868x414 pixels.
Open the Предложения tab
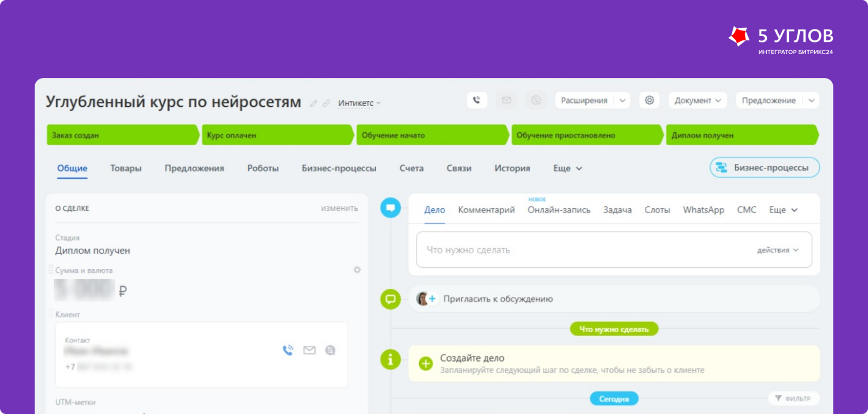[x=194, y=168]
